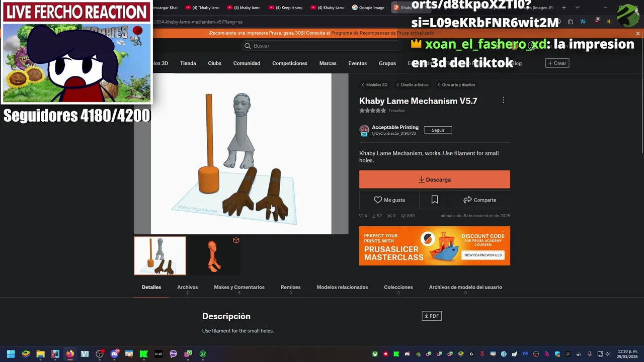Download the description as PDF
The height and width of the screenshot is (362, 644).
pyautogui.click(x=432, y=316)
